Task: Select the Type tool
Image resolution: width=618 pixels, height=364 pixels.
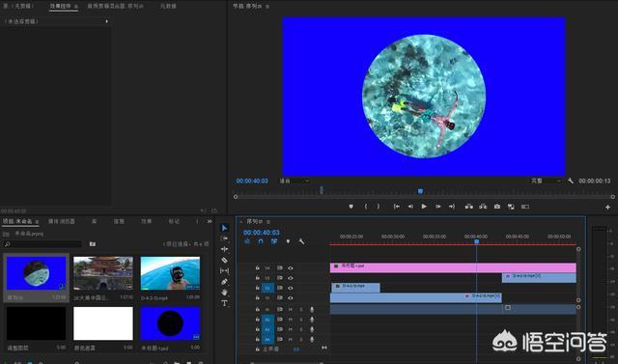Action: pyautogui.click(x=224, y=303)
